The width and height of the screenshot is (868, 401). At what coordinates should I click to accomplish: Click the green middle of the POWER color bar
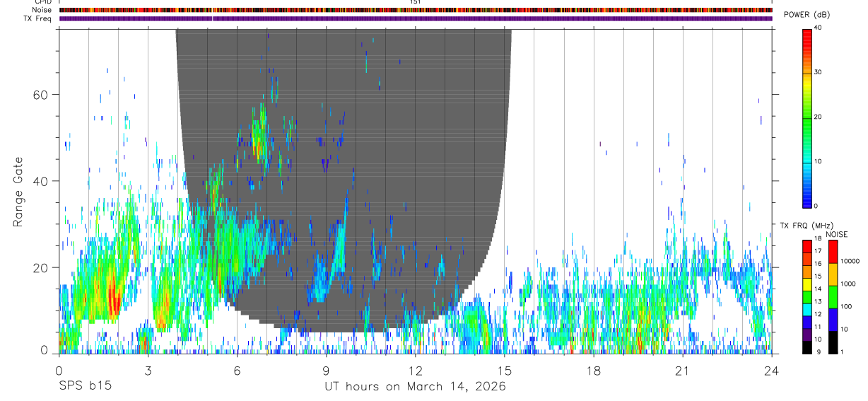tap(807, 117)
